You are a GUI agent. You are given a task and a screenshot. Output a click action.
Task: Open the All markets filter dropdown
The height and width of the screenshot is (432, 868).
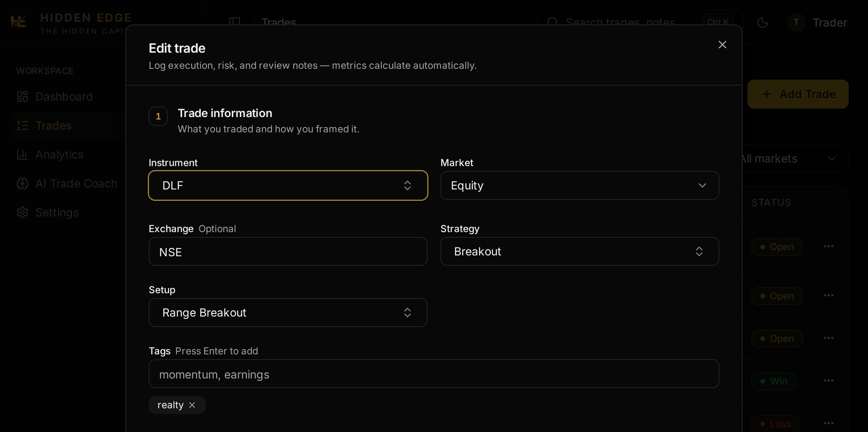pos(794,158)
